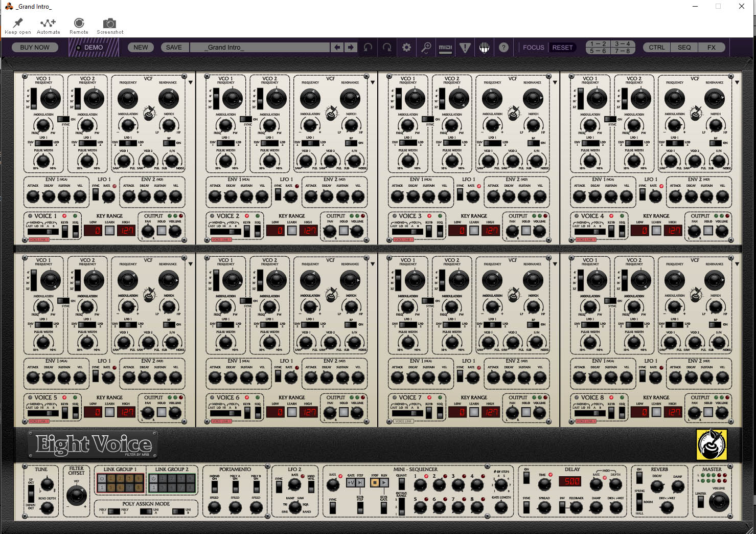This screenshot has width=756, height=534.
Task: Take a Screenshot with the camera icon
Action: tap(109, 23)
